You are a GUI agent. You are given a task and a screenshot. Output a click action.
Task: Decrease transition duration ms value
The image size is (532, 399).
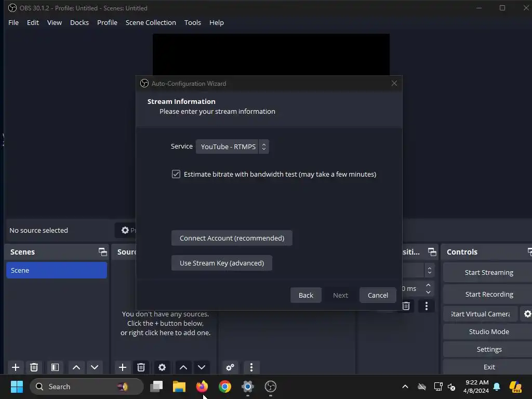tap(428, 292)
